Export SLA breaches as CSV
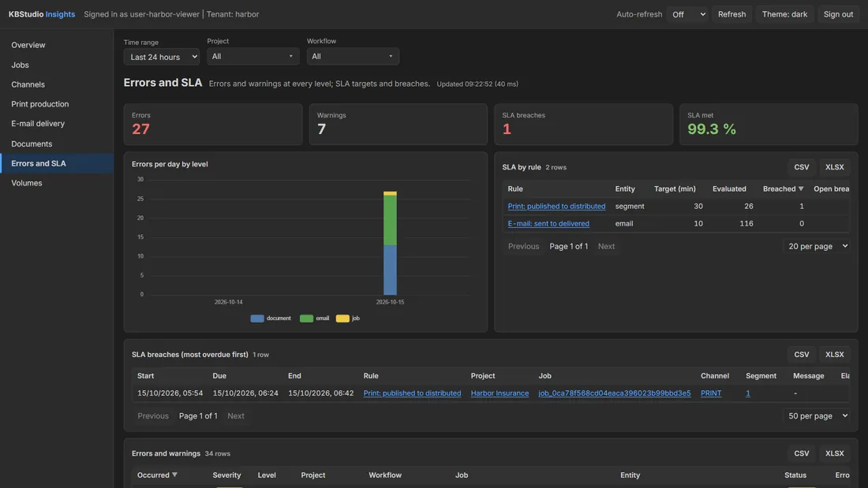Image resolution: width=868 pixels, height=488 pixels. coord(801,355)
